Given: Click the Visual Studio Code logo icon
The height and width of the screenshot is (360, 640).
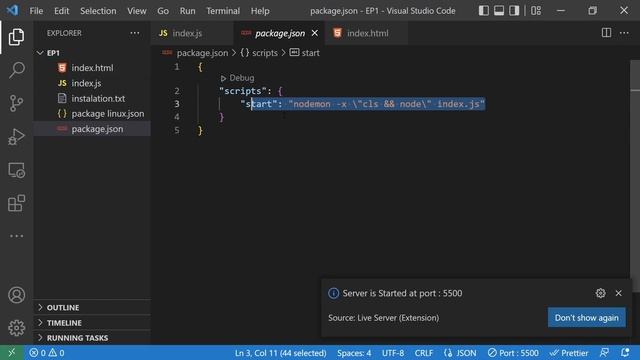Looking at the screenshot, I should click(x=12, y=10).
